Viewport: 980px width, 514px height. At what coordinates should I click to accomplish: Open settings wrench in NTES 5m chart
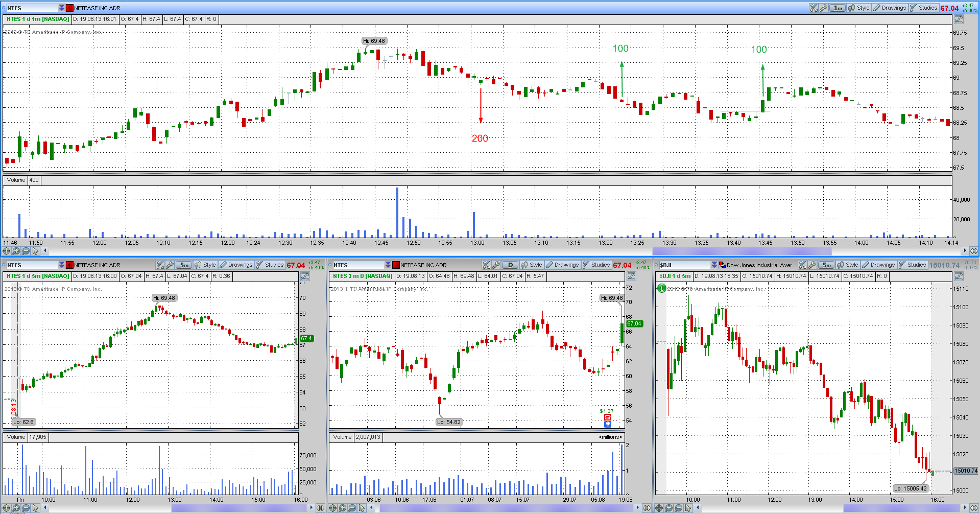170,265
